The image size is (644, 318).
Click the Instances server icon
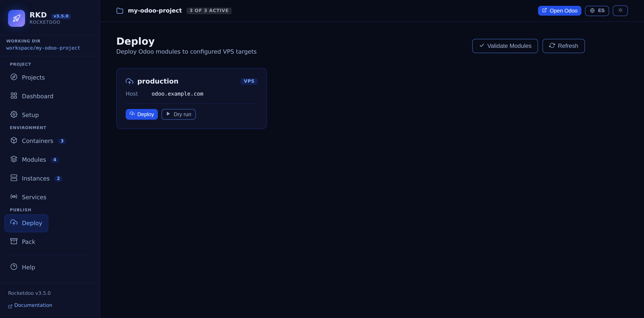14,178
